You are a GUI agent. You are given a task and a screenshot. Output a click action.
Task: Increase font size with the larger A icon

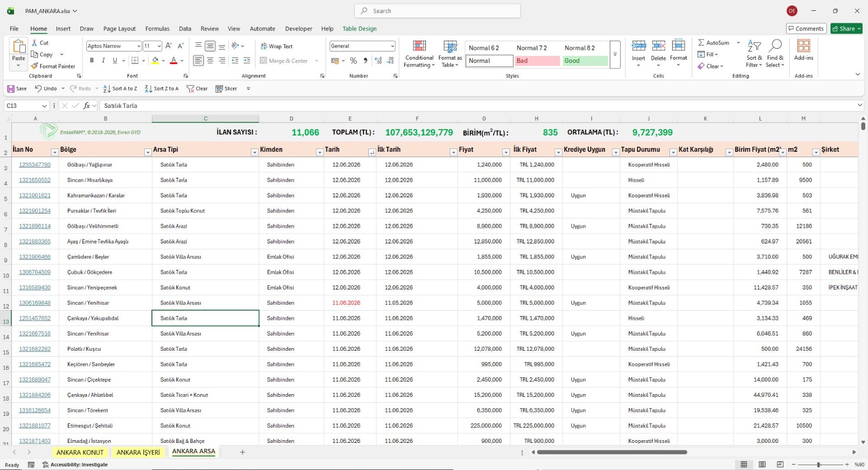point(169,46)
